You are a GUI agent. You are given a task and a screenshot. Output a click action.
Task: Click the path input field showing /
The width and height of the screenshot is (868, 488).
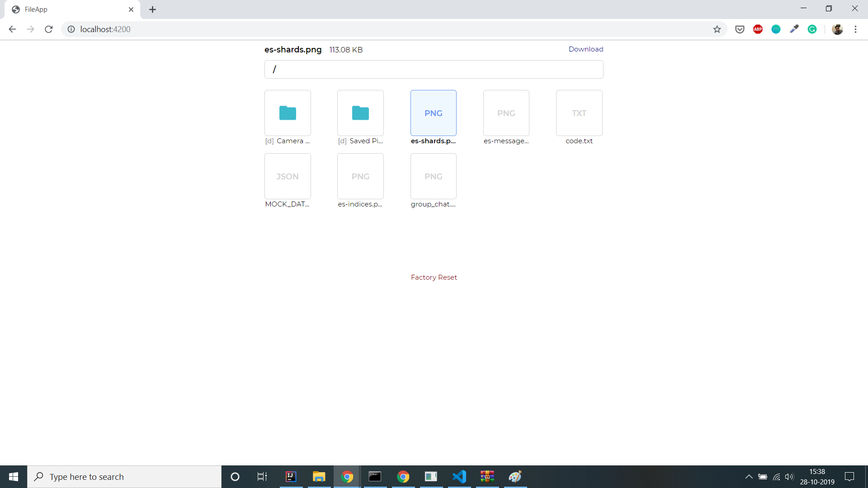pos(434,69)
